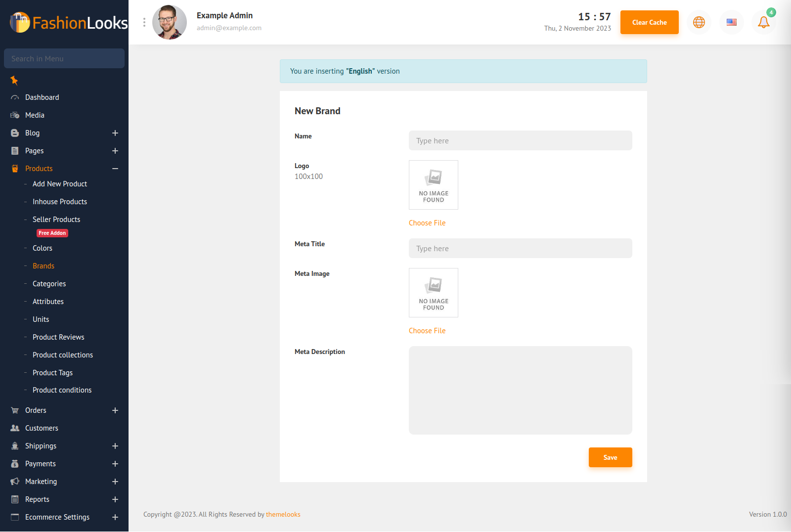
Task: Click Choose File under Logo
Action: tap(427, 223)
